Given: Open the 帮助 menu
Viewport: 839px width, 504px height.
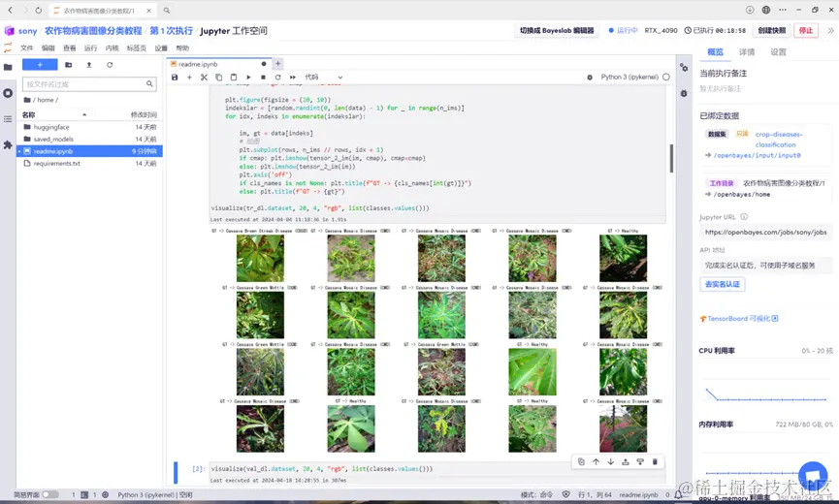Looking at the screenshot, I should coord(182,48).
